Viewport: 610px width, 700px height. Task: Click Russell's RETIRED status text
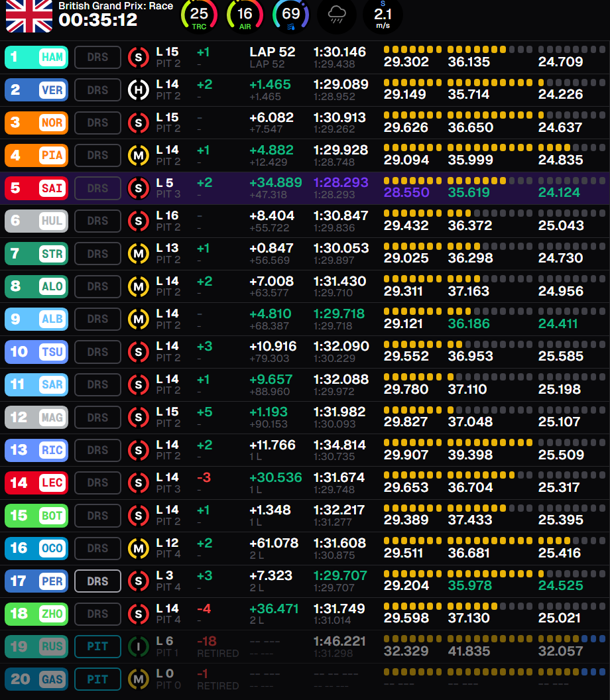coord(218,653)
